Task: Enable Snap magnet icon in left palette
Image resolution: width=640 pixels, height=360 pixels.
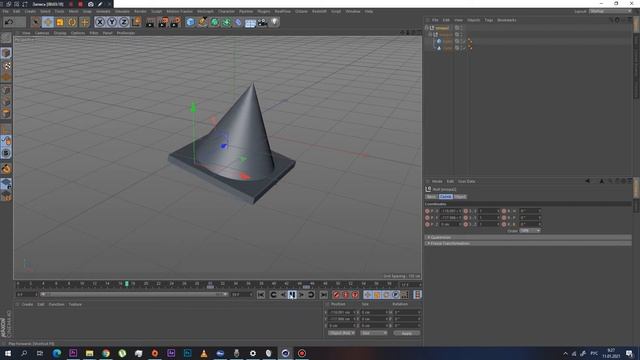Action: pos(6,169)
